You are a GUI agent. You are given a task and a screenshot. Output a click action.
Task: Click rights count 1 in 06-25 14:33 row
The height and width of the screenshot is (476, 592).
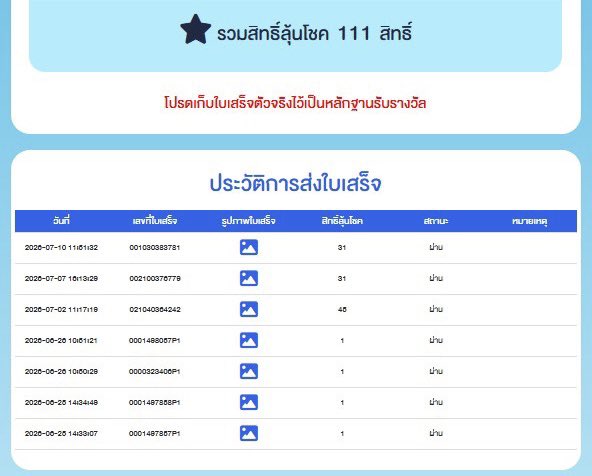tap(342, 433)
